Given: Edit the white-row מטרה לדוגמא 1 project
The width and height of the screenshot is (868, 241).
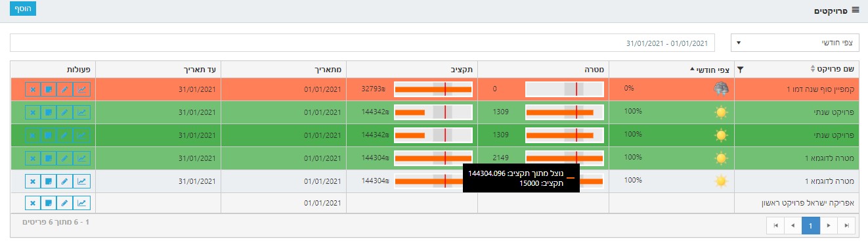Looking at the screenshot, I should [x=65, y=181].
